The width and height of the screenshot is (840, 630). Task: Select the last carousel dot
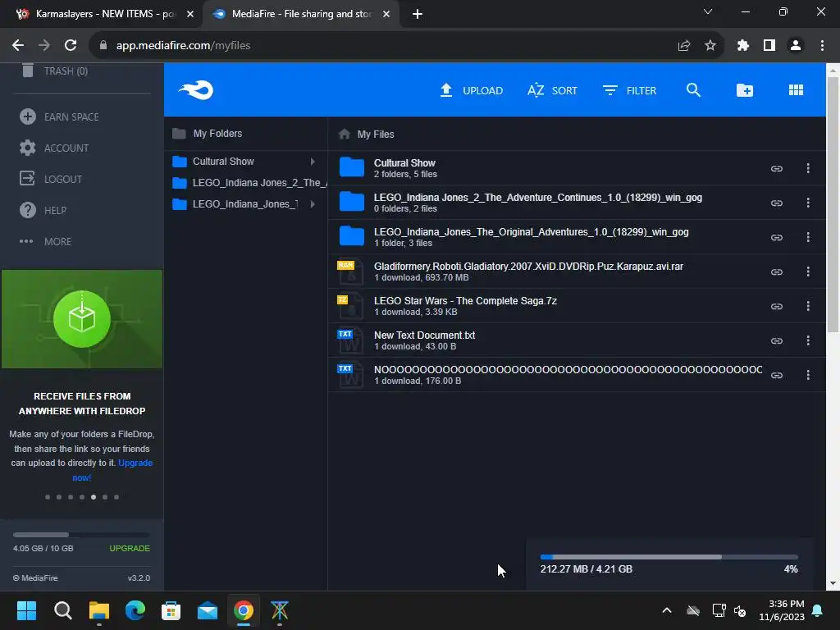(116, 497)
